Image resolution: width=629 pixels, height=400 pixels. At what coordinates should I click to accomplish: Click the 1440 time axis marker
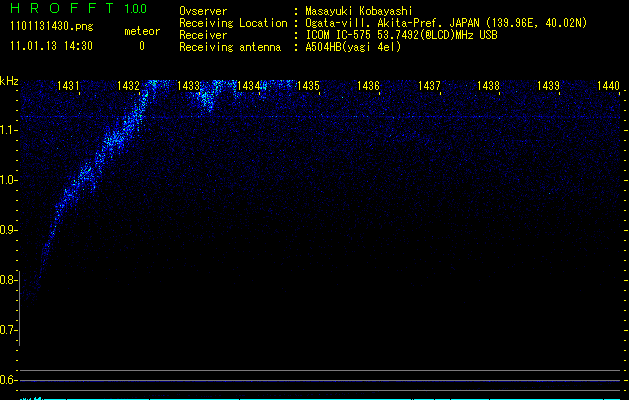[x=608, y=85]
